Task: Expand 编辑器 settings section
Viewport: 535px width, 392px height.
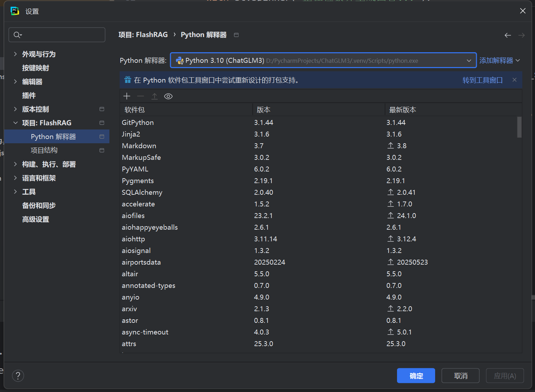Action: pyautogui.click(x=15, y=82)
